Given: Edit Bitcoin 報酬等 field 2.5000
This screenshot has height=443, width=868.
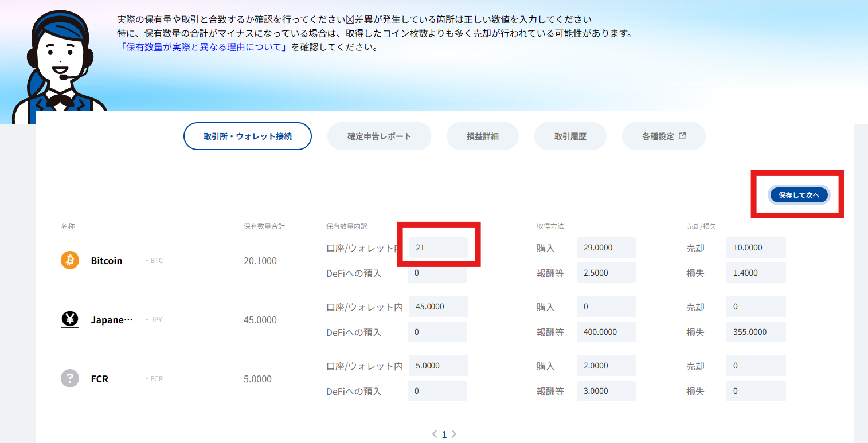Looking at the screenshot, I should 607,273.
